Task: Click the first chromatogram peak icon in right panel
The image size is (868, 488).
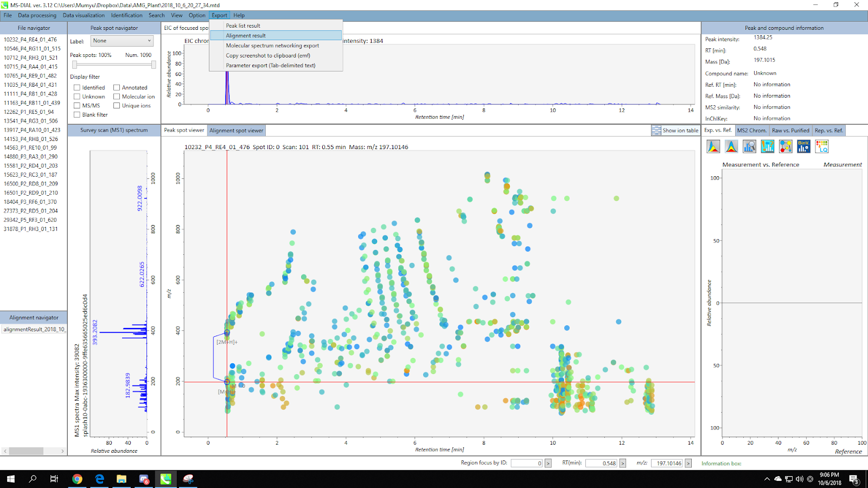Action: tap(713, 146)
